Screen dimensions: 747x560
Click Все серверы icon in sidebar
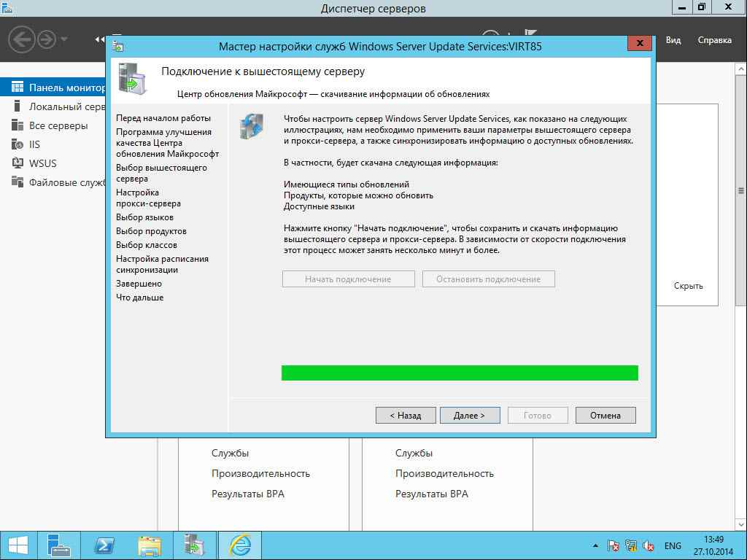pyautogui.click(x=18, y=125)
